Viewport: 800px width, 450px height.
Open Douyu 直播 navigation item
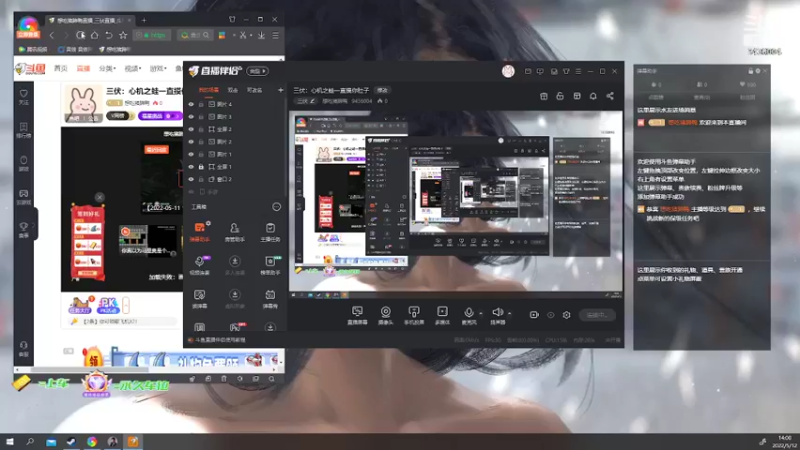(x=83, y=68)
